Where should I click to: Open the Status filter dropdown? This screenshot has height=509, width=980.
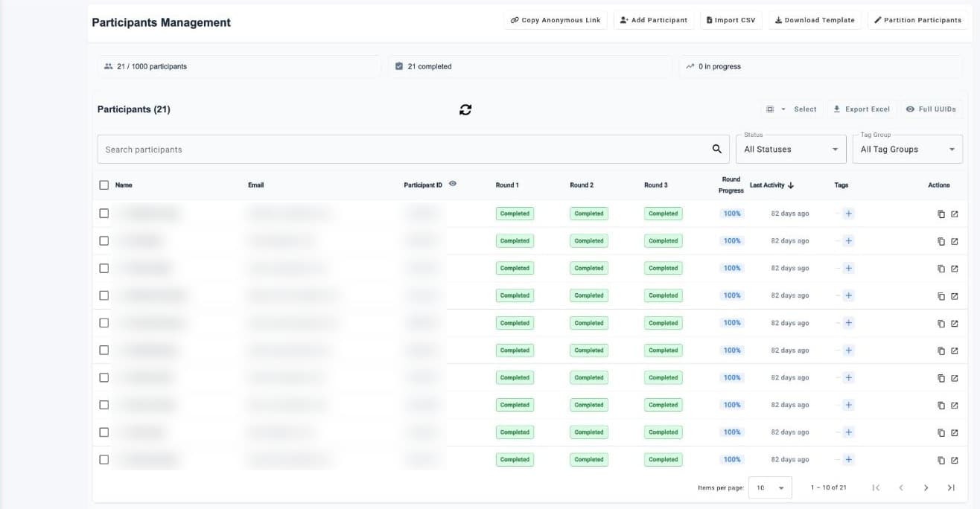pos(792,149)
